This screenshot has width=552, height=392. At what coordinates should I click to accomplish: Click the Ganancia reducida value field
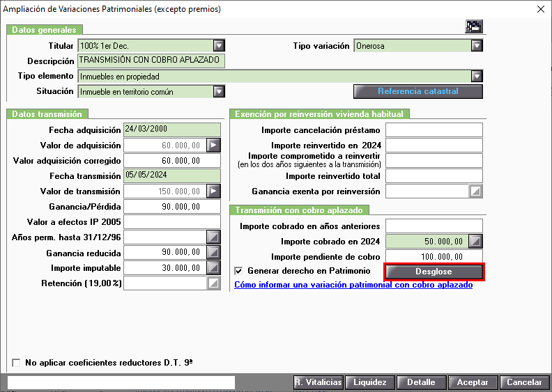click(165, 253)
